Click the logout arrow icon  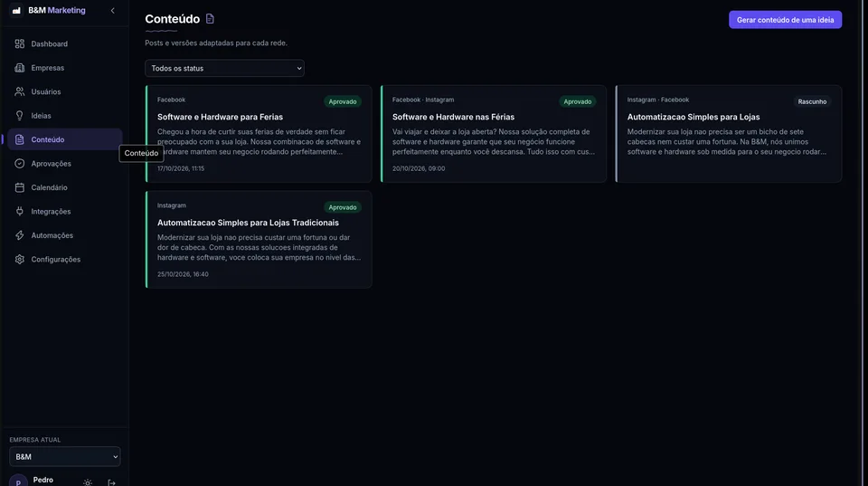tap(111, 482)
